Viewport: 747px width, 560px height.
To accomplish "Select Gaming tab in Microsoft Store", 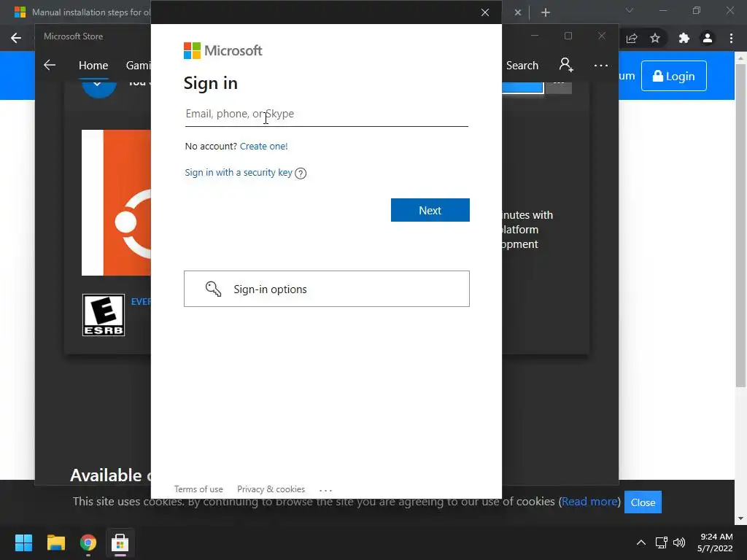I will (x=138, y=65).
